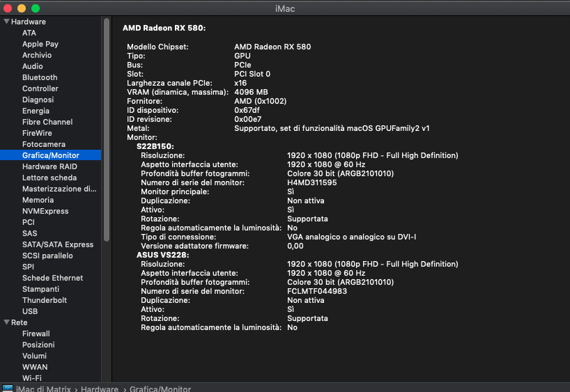The width and height of the screenshot is (570, 392).
Task: Select SAS in the sidebar
Action: click(x=29, y=233)
